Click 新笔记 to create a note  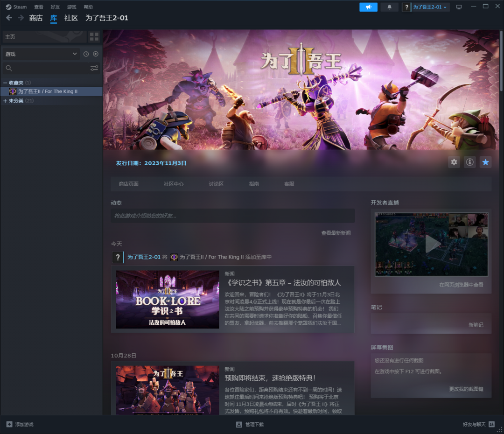[476, 325]
